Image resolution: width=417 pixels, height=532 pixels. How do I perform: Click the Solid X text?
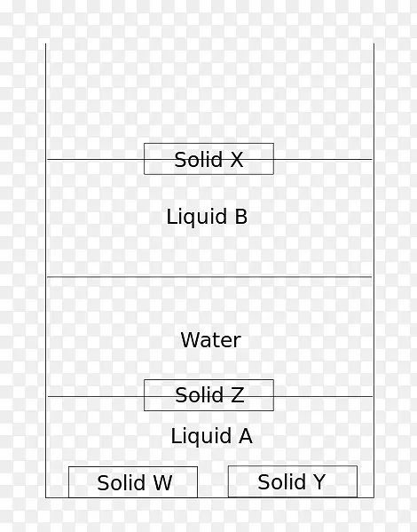pos(208,160)
